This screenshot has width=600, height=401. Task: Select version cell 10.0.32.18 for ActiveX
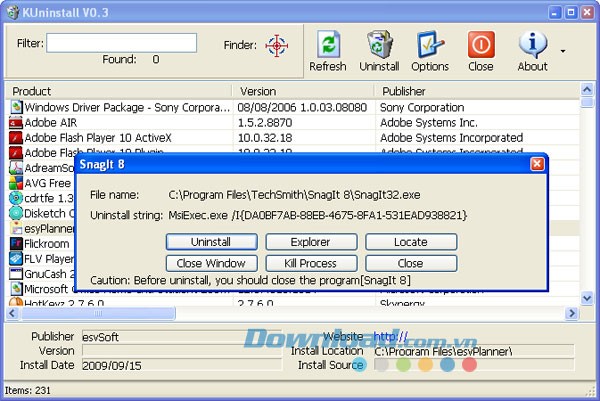click(x=265, y=138)
